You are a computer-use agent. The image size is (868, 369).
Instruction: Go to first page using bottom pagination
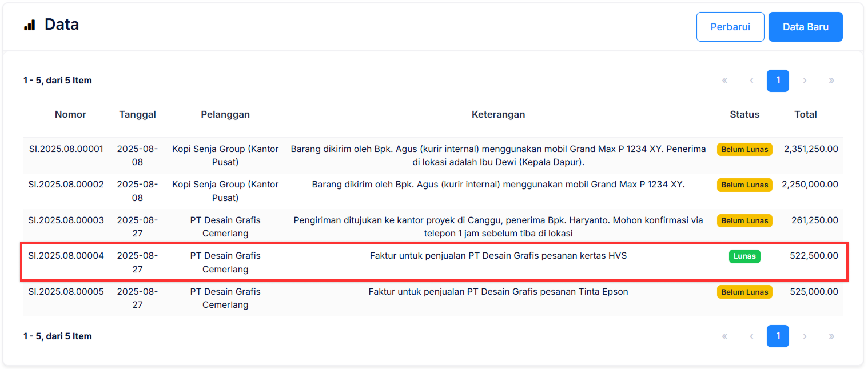tap(724, 336)
